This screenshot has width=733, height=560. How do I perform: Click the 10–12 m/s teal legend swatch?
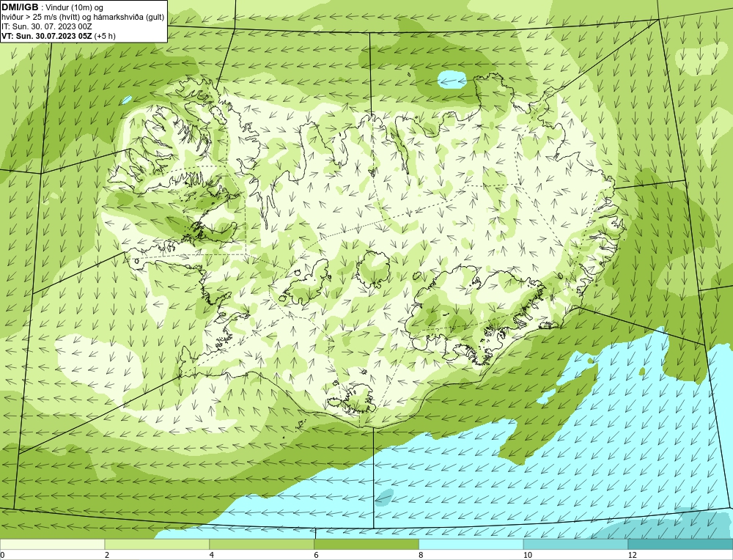coord(576,545)
